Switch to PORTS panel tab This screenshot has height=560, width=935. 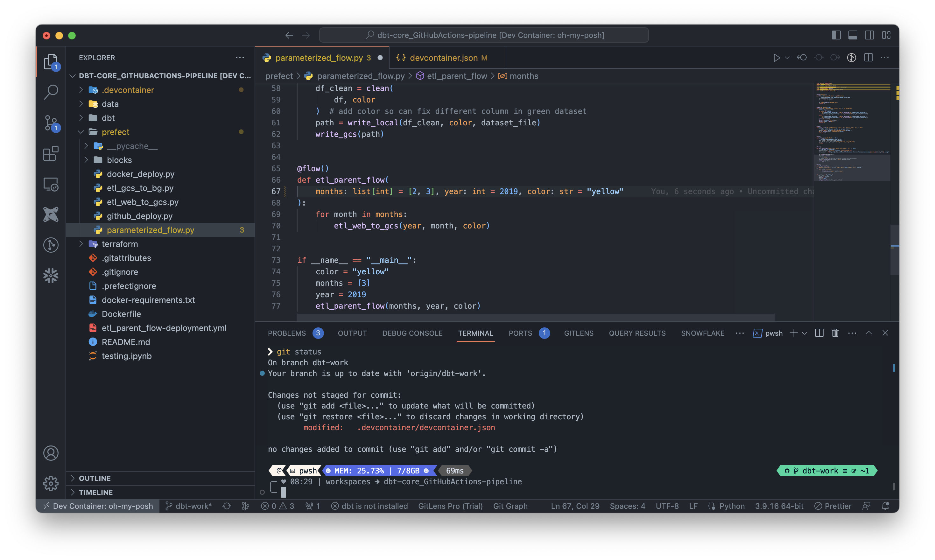click(529, 333)
